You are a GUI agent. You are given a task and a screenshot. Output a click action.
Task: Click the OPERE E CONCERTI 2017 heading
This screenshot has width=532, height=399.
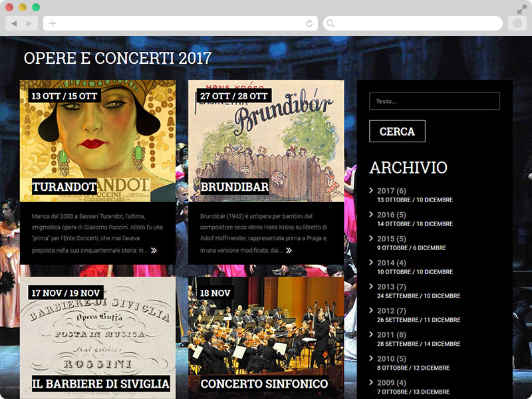[118, 58]
